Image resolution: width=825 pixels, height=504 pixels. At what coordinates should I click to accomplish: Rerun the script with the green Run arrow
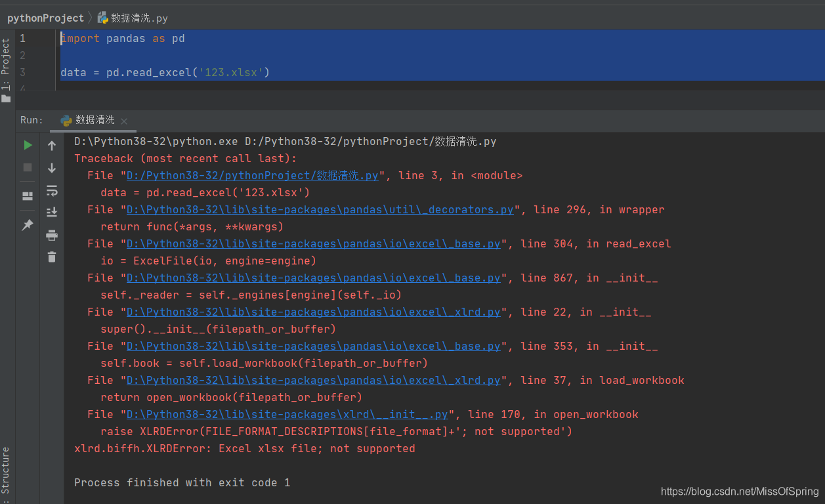[x=28, y=145]
